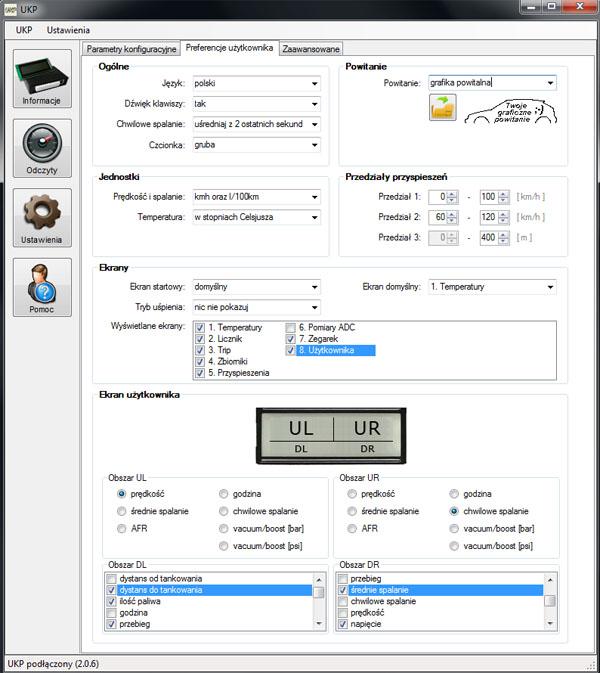Image resolution: width=600 pixels, height=673 pixels.
Task: Toggle napięcie checkbox in Obszar DR
Action: (x=342, y=624)
